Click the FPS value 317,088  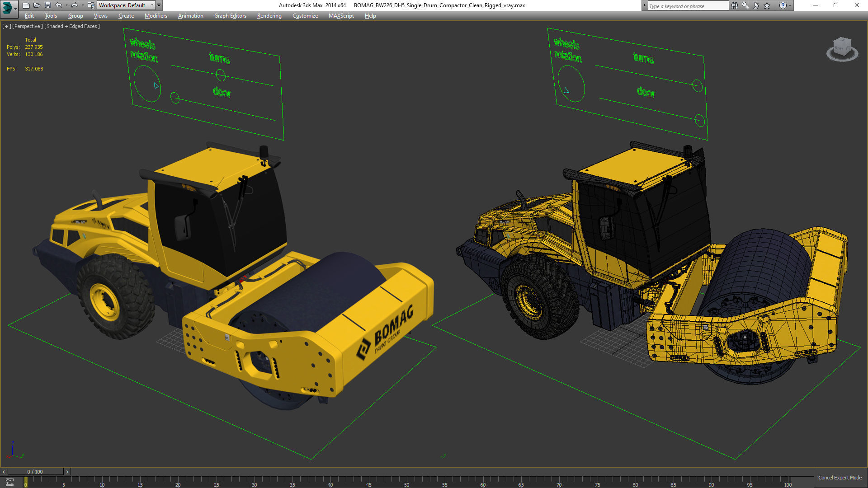(x=34, y=69)
